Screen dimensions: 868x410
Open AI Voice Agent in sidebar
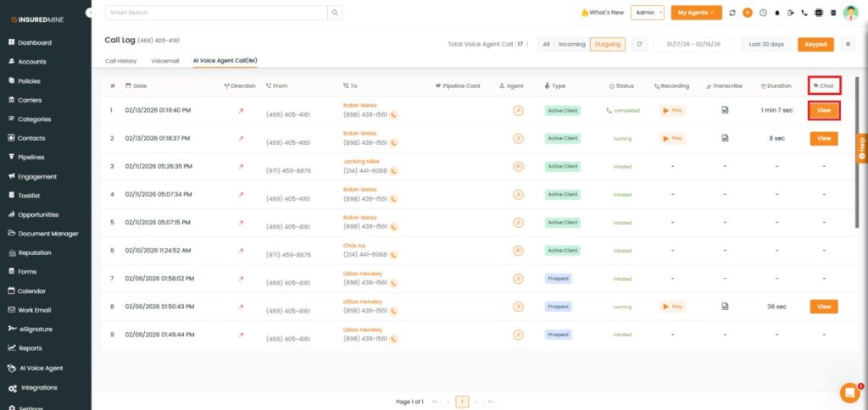coord(41,368)
